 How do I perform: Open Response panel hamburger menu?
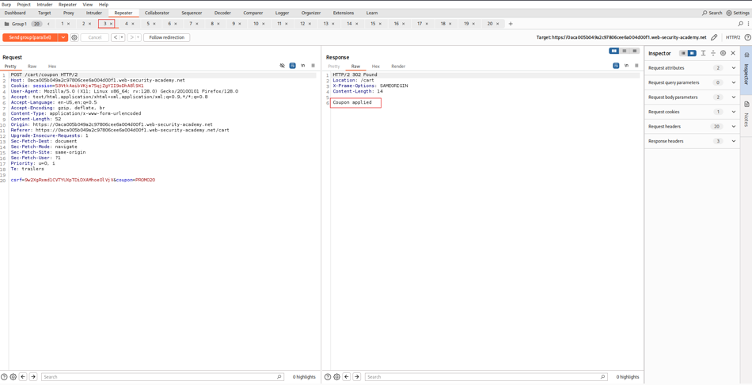click(637, 65)
